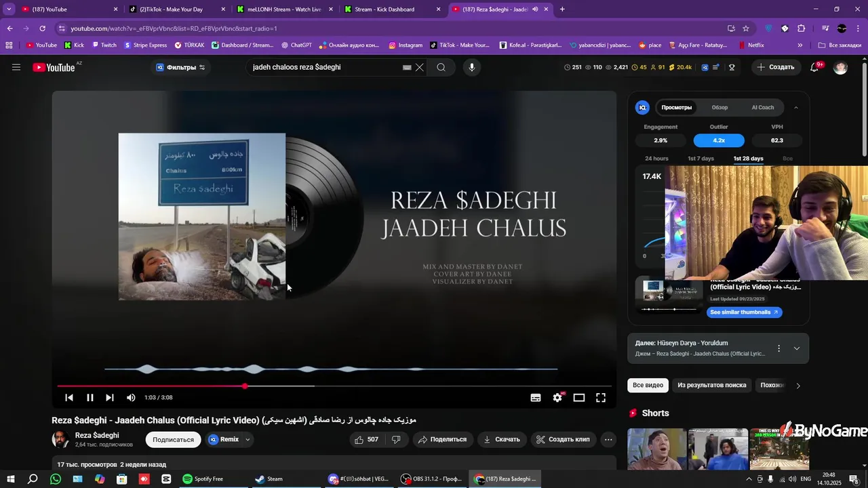
Task: Switch to the Обзор tab
Action: tap(719, 107)
